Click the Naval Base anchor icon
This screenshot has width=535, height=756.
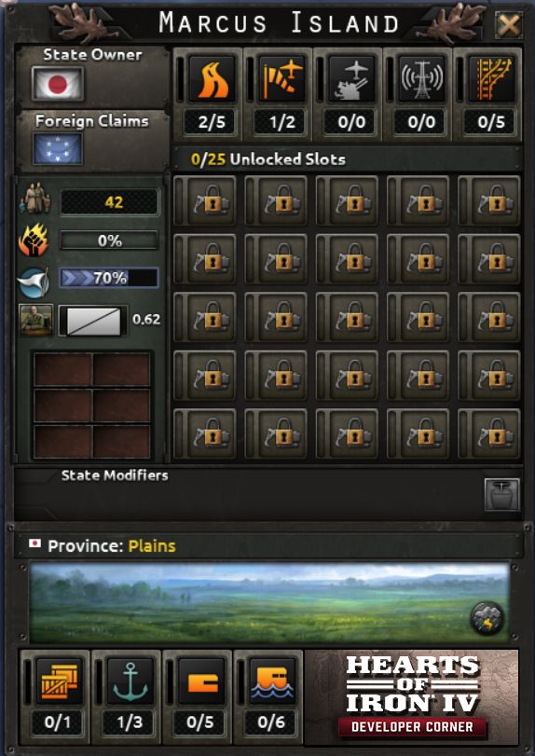click(x=130, y=681)
